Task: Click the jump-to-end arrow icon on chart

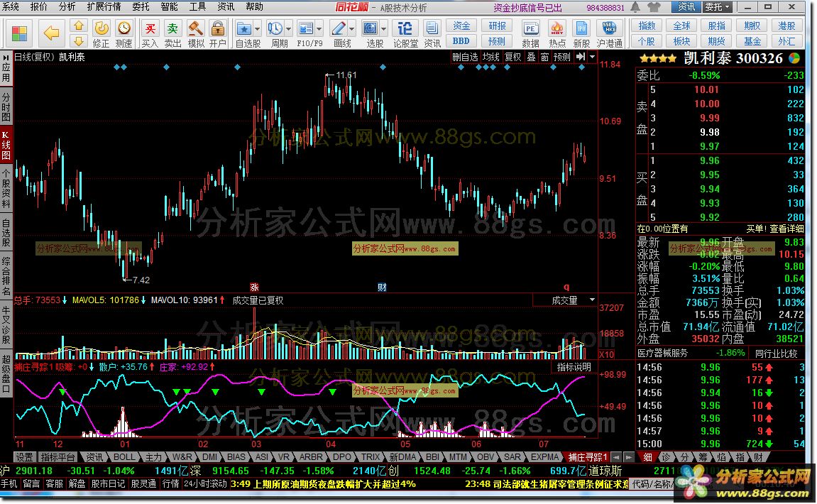Action: pos(581,56)
